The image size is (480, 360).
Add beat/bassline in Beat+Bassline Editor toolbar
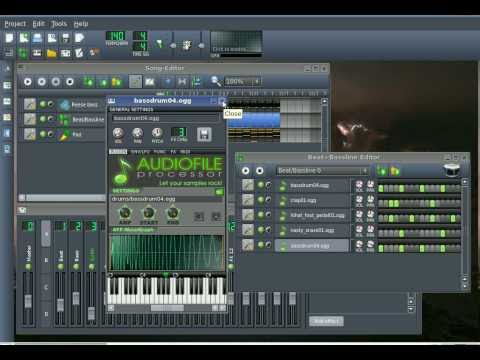point(381,171)
